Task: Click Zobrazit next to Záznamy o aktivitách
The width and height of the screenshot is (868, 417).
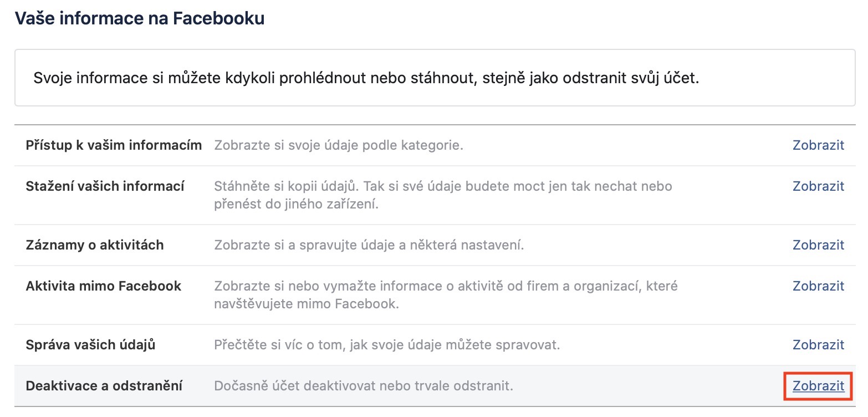Action: tap(818, 245)
